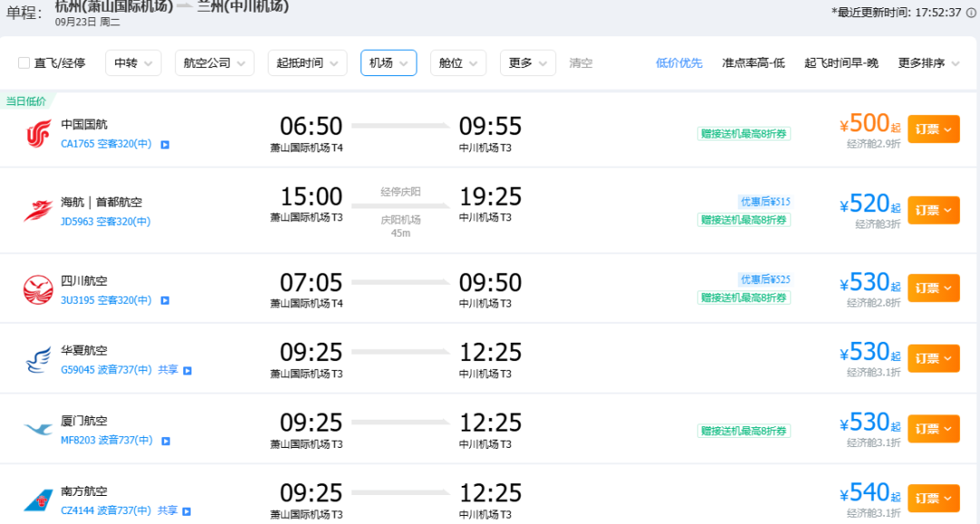
Task: Open the 起抵时间 filter dropdown
Action: 308,63
